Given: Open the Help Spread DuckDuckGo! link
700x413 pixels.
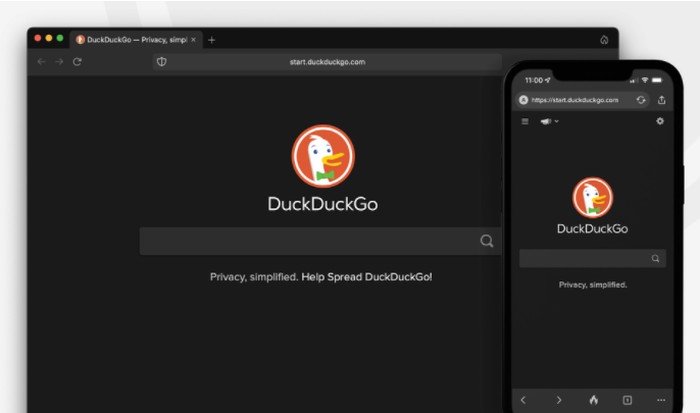Looking at the screenshot, I should pyautogui.click(x=367, y=277).
